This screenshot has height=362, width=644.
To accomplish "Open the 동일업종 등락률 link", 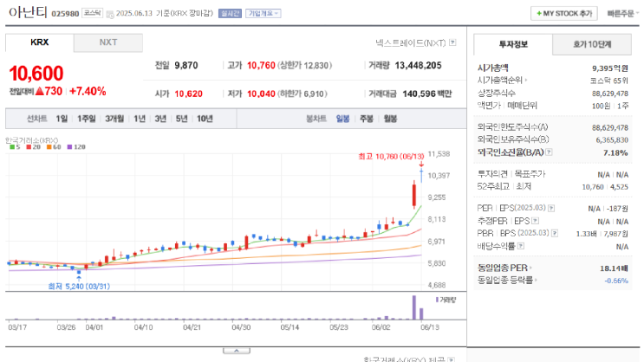I will click(x=507, y=280).
